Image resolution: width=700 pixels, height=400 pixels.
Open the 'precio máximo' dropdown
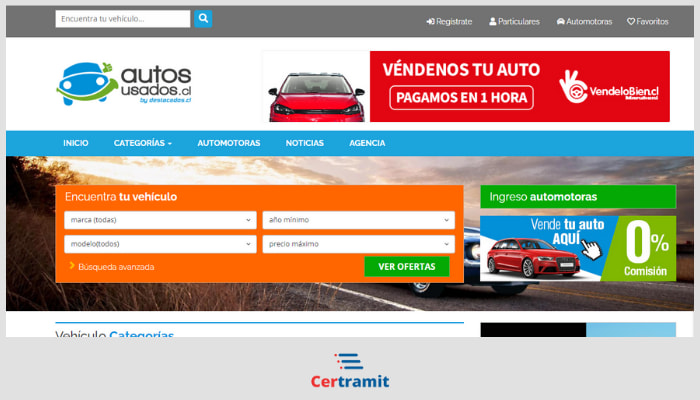[x=358, y=244]
